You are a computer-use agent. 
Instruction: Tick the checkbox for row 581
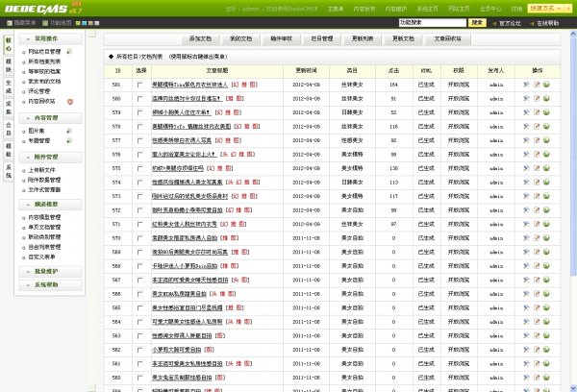point(139,85)
